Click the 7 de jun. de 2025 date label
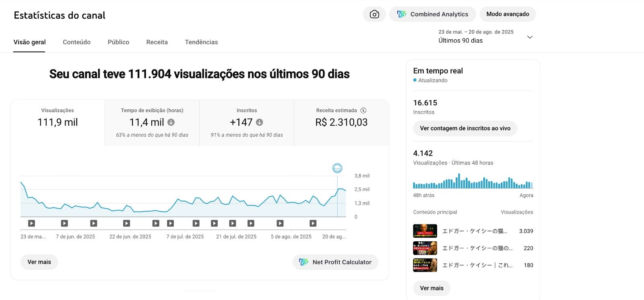The height and width of the screenshot is (300, 644). point(75,237)
